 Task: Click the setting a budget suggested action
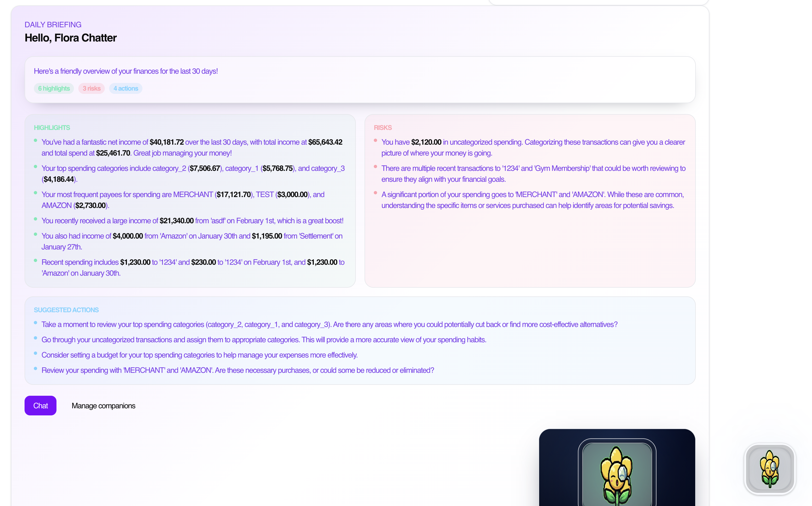199,355
